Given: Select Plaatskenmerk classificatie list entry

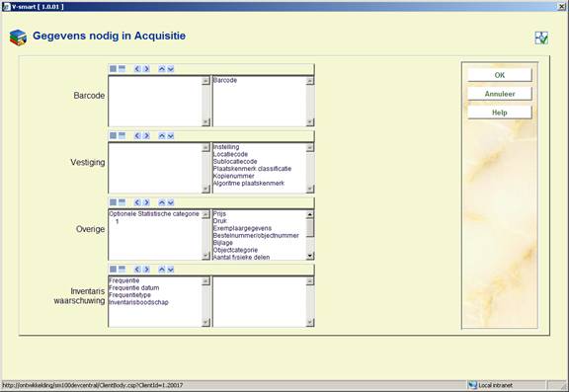Looking at the screenshot, I should pos(252,169).
